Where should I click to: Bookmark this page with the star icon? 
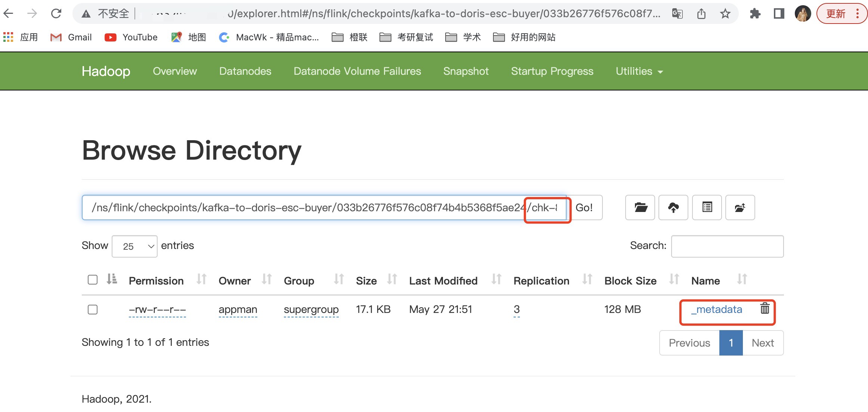[725, 14]
